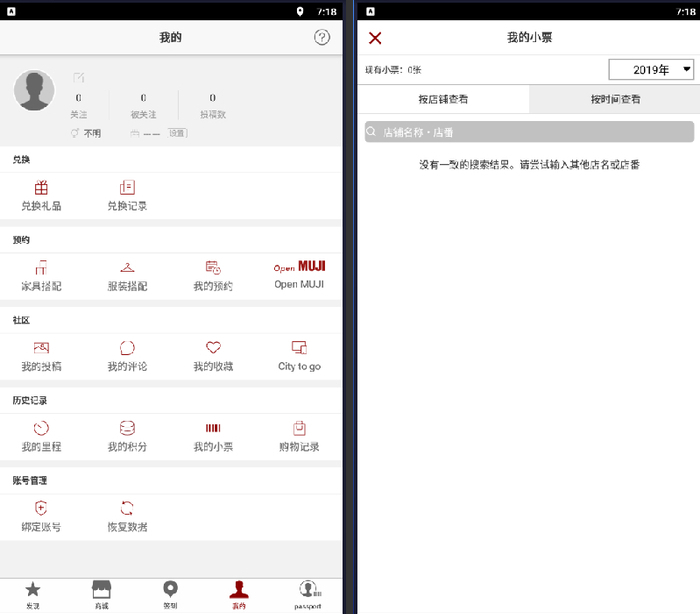Switch to 按店铺查看 tab
700x614 pixels.
click(x=443, y=99)
